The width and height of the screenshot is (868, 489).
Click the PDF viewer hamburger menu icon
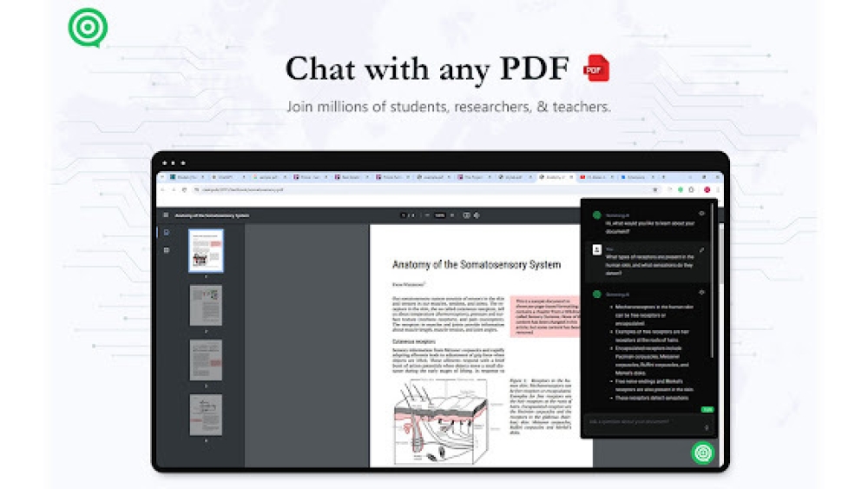tap(166, 215)
